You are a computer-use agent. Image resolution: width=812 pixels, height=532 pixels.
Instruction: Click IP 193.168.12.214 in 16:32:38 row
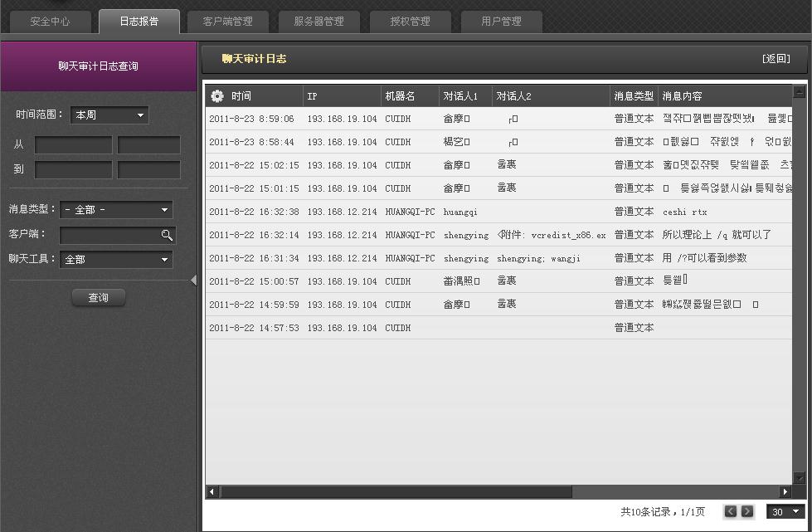click(x=342, y=212)
